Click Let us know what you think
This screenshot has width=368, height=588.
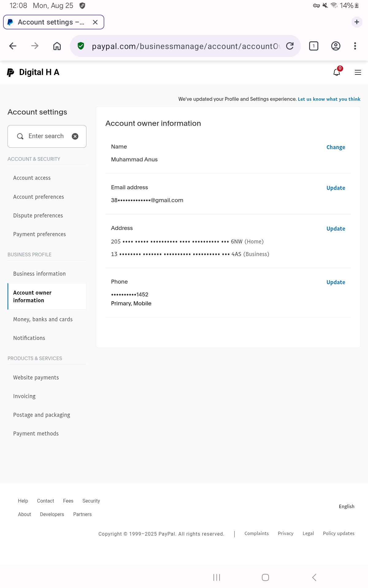(329, 99)
